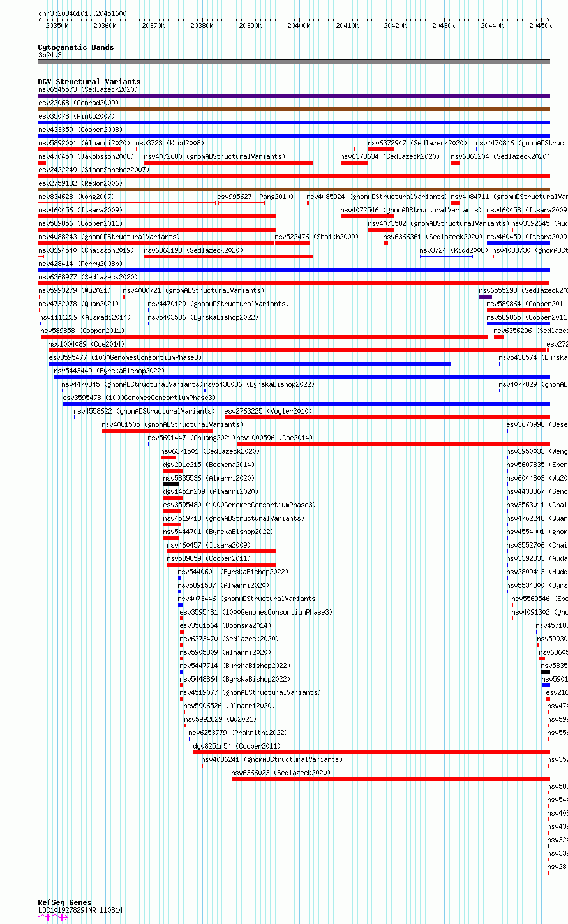Screen dimensions: 568x924
Task: Click the red bar under nsv4072680 (gnomADStructuralVariants)
Action: pyautogui.click(x=228, y=163)
